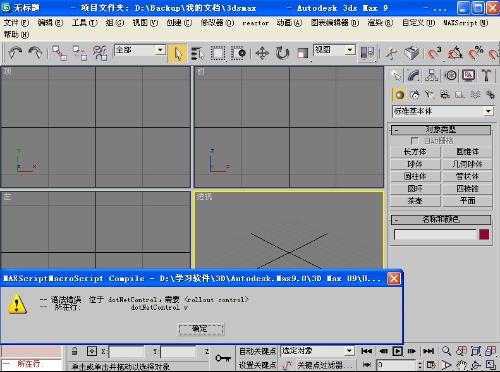Enable the 自动栅格 checkbox
Screen dimensions: 500x372
click(x=414, y=140)
